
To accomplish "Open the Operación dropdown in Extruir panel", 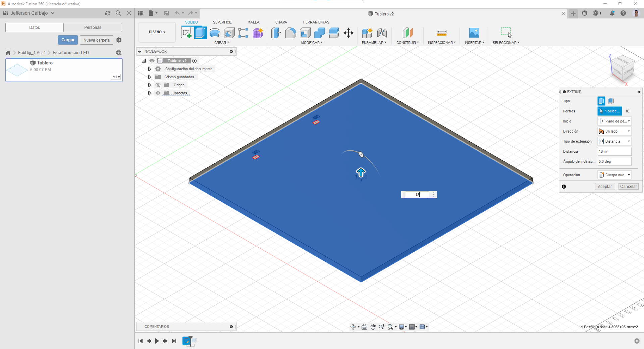I will point(614,175).
